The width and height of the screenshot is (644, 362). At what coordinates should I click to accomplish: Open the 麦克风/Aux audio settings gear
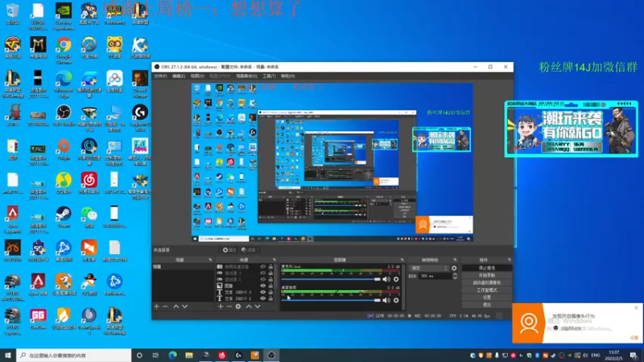[x=396, y=279]
